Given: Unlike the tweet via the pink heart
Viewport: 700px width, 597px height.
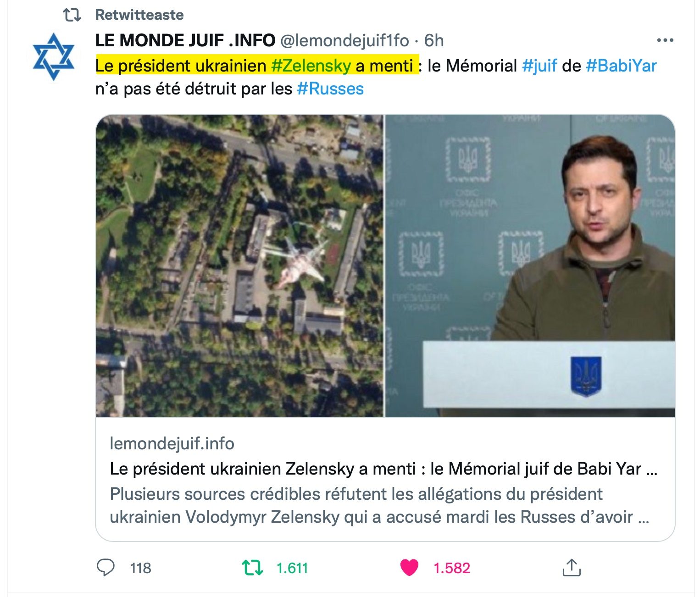Looking at the screenshot, I should click(x=409, y=568).
